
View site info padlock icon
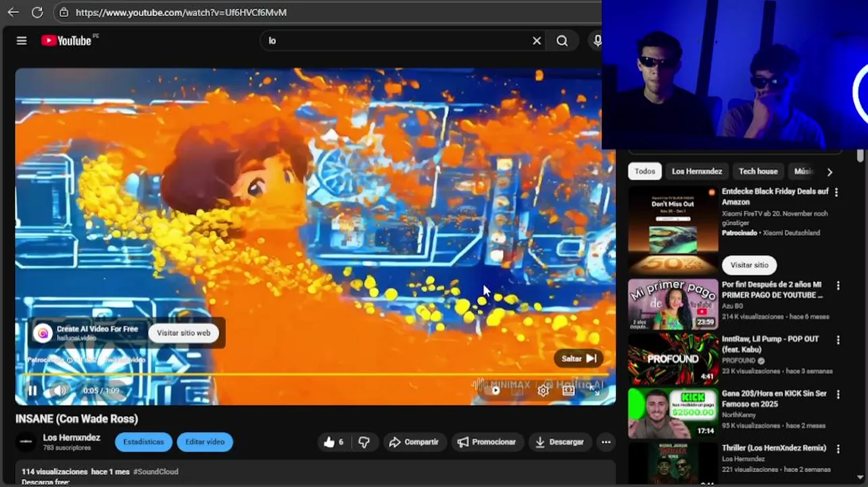64,12
